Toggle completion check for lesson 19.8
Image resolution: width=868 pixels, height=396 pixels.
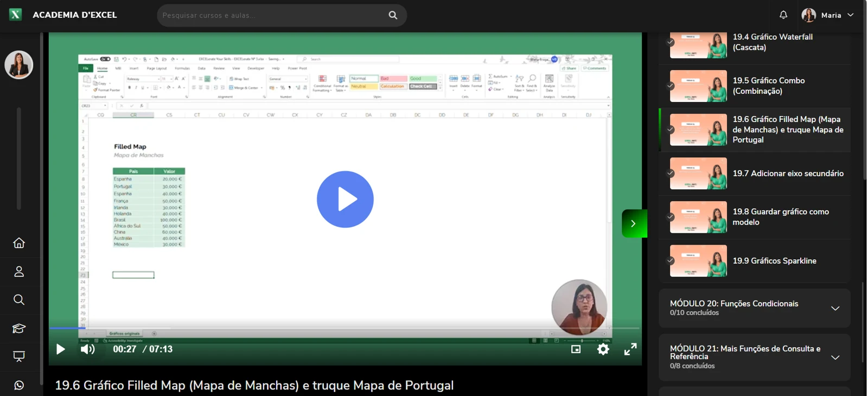pos(671,217)
